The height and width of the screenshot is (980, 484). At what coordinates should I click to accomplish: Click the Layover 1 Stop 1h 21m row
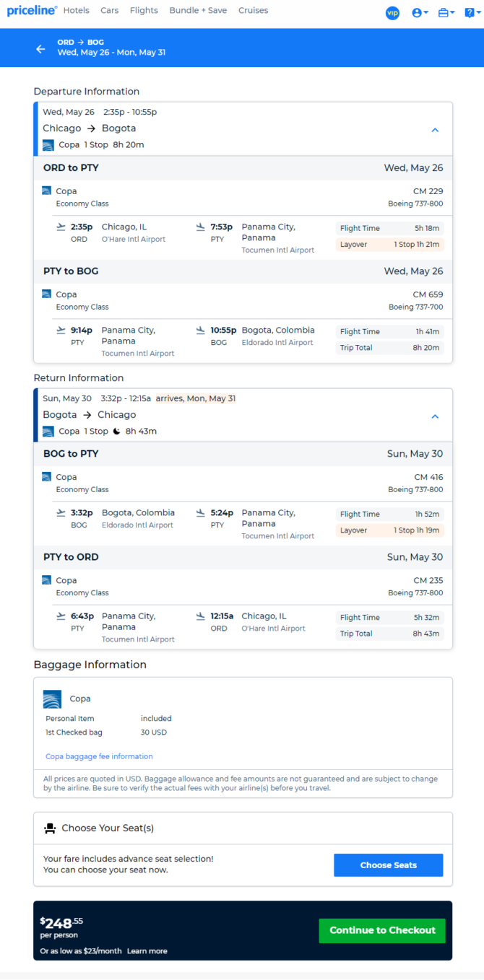click(390, 245)
